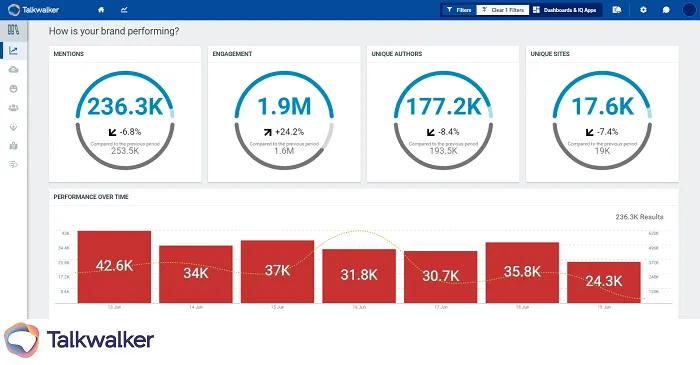
Task: Open the analytics chart icon in top bar
Action: [124, 10]
